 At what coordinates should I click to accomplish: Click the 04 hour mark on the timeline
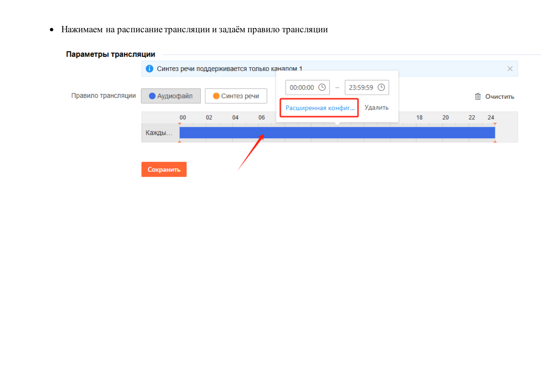point(235,118)
